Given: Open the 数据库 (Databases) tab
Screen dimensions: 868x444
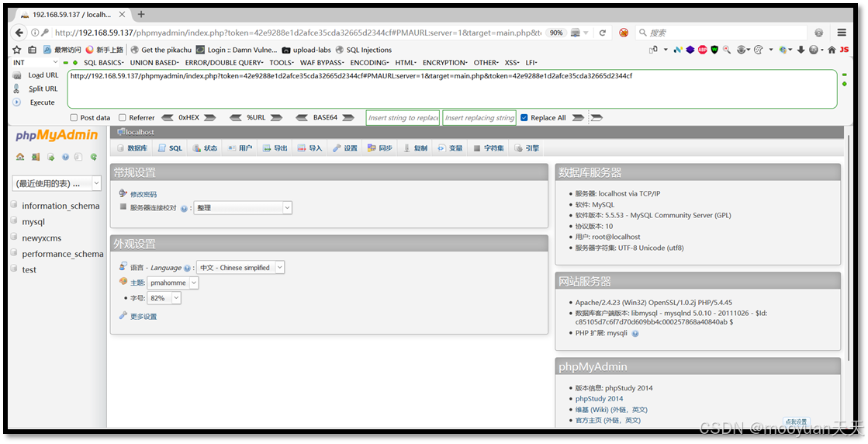Looking at the screenshot, I should (x=133, y=147).
